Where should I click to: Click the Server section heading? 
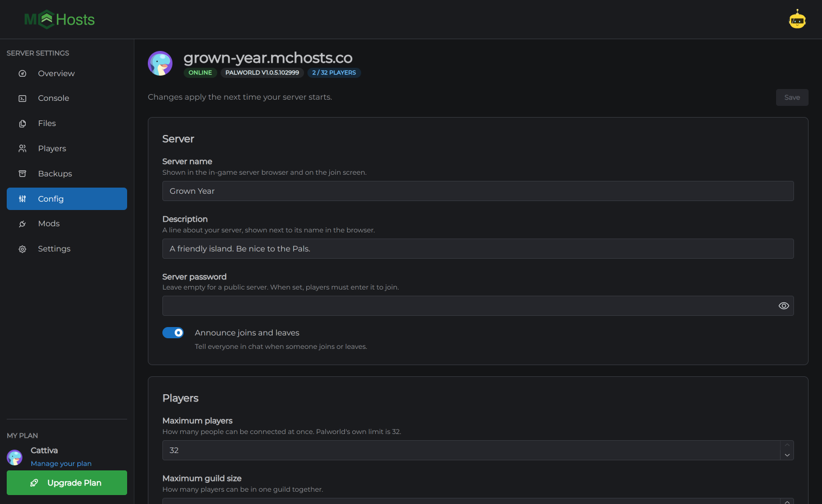click(178, 139)
